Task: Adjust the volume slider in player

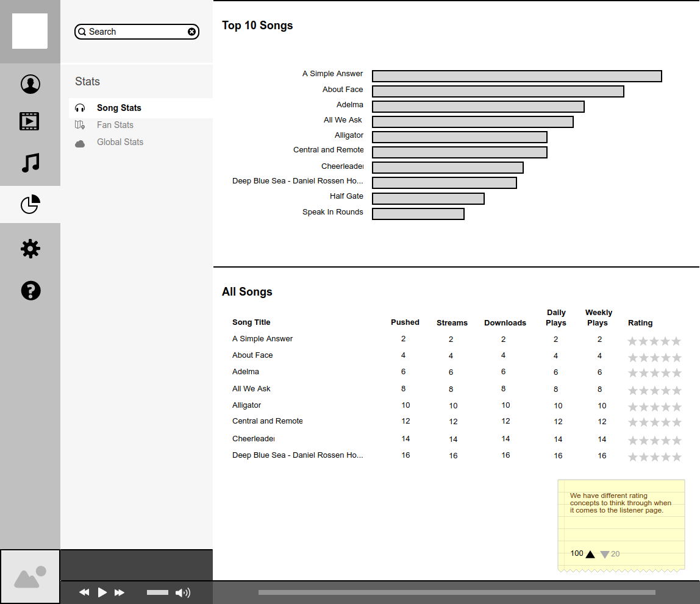Action: click(x=157, y=592)
